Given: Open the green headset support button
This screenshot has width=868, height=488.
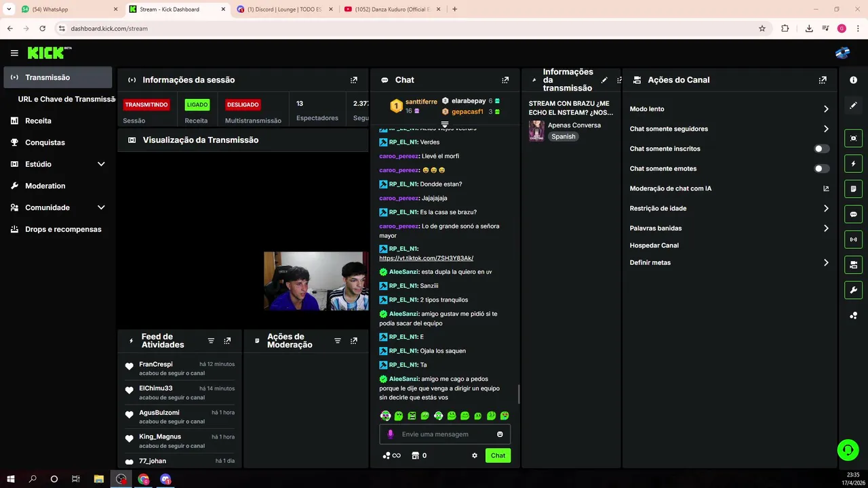Looking at the screenshot, I should point(848,450).
